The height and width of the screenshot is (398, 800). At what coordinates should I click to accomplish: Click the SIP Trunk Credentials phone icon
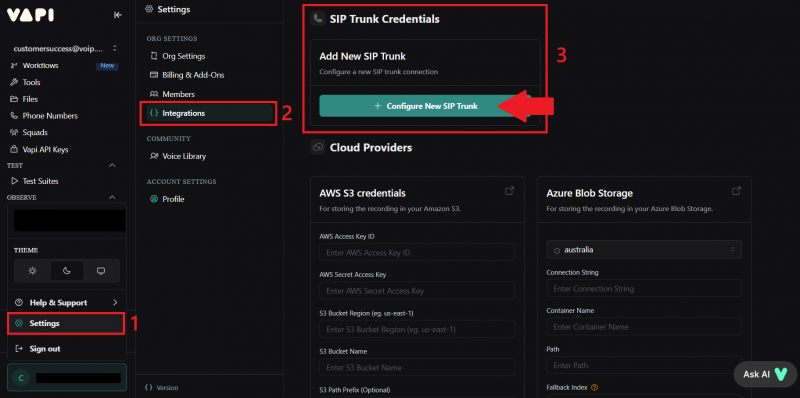[318, 19]
